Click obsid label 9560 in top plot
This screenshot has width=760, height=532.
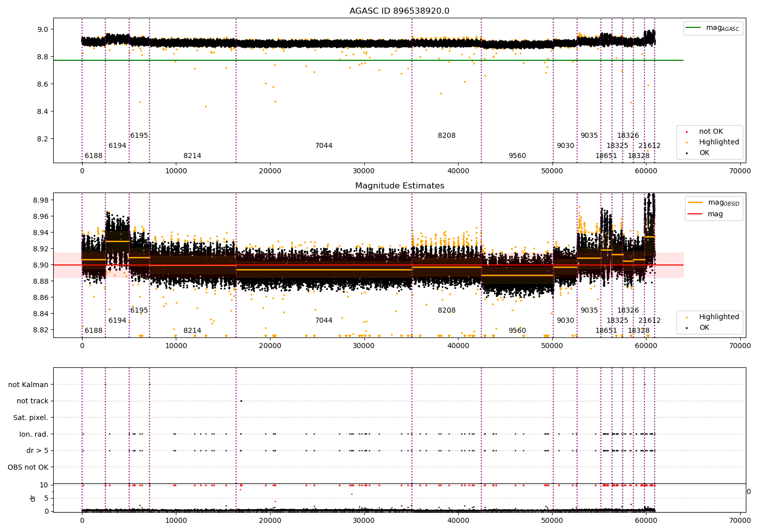[517, 156]
